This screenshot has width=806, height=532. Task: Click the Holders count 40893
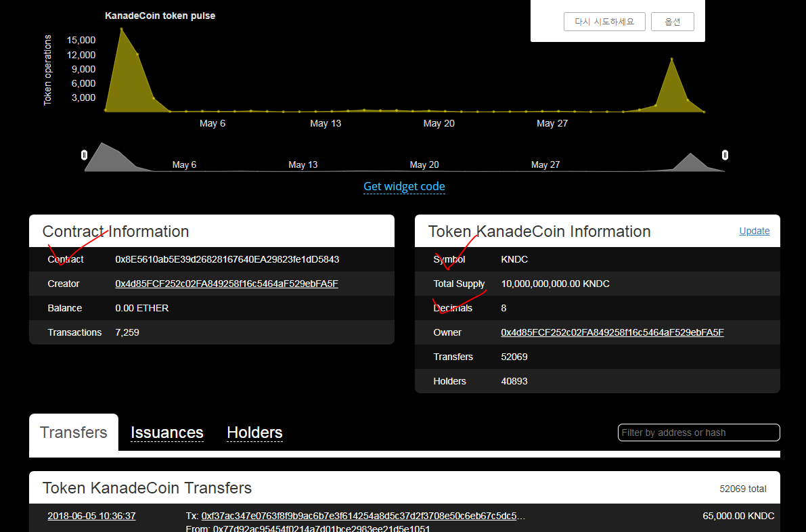pos(514,381)
